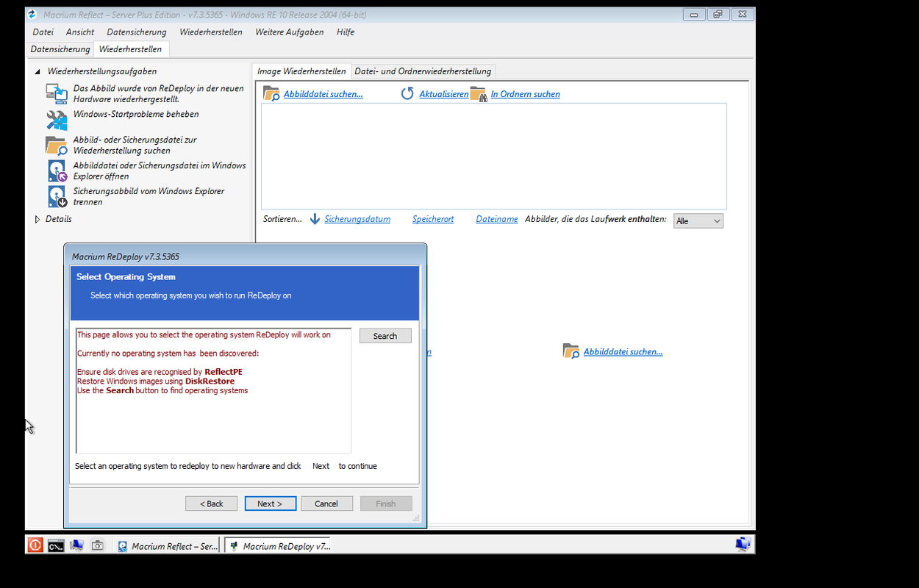Screen dimensions: 919x588
Task: Click Sicherungsabbild vom Windows Explorer trennen text
Action: click(149, 196)
